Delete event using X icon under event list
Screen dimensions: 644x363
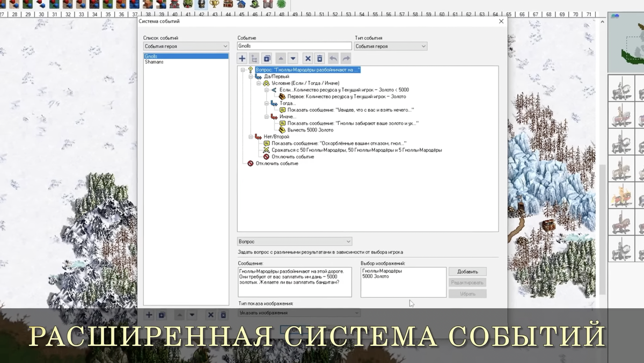pos(211,315)
